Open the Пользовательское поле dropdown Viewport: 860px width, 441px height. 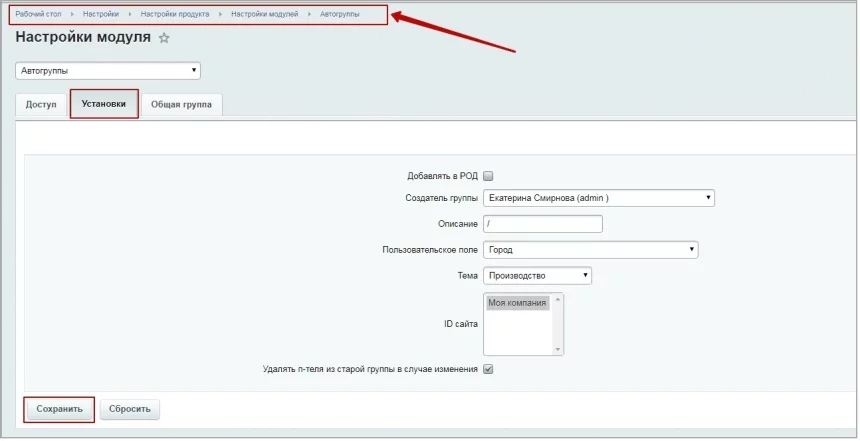pyautogui.click(x=590, y=250)
